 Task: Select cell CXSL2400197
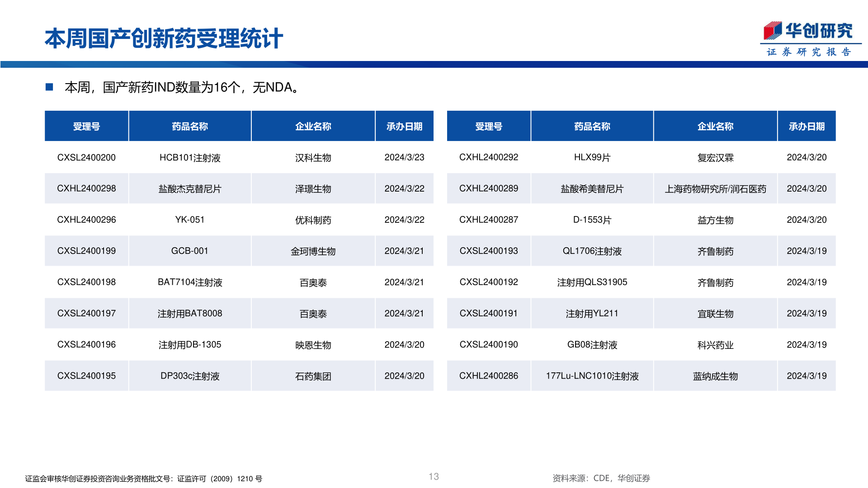coord(86,313)
